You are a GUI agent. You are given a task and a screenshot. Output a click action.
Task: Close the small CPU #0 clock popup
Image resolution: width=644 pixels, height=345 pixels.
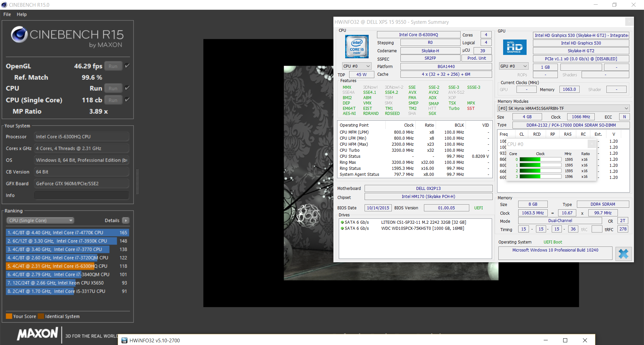point(592,144)
